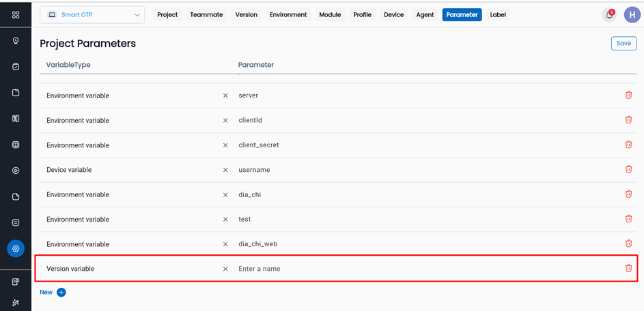The height and width of the screenshot is (311, 644).
Task: Open variable type dropdown for client_secret row
Action: (x=130, y=145)
